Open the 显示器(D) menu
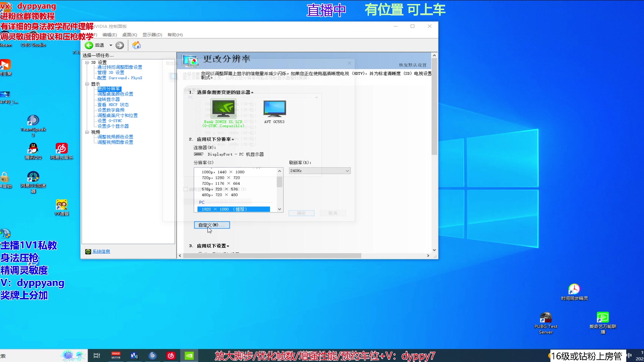This screenshot has height=362, width=644. click(x=152, y=35)
